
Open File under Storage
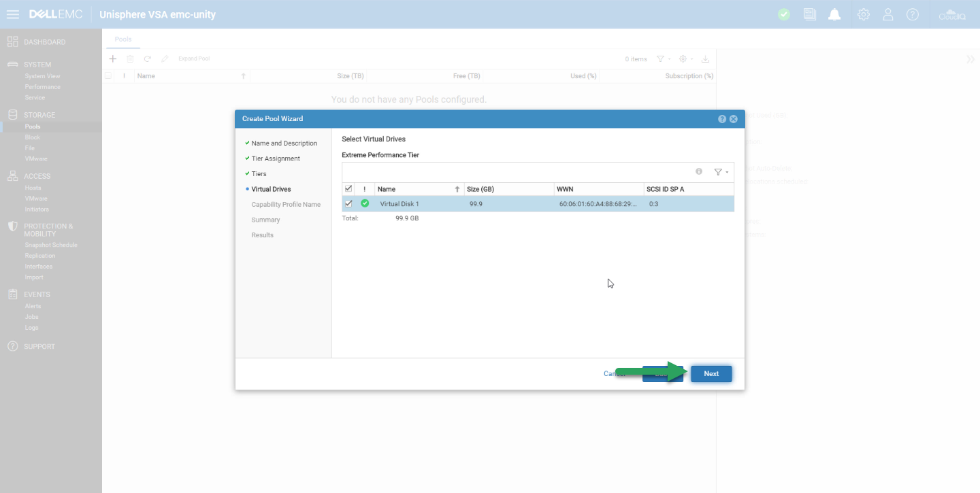pyautogui.click(x=29, y=148)
